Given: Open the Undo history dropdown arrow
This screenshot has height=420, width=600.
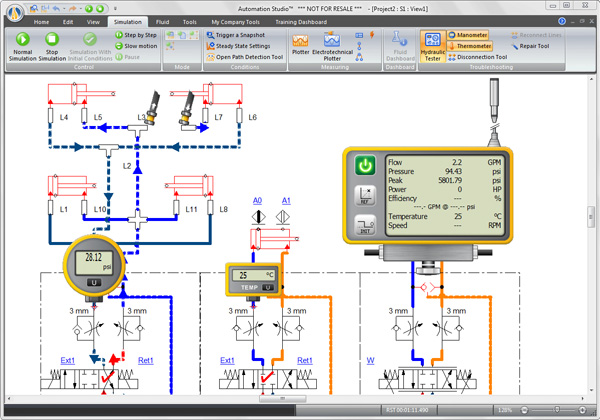Looking at the screenshot, I should 64,8.
